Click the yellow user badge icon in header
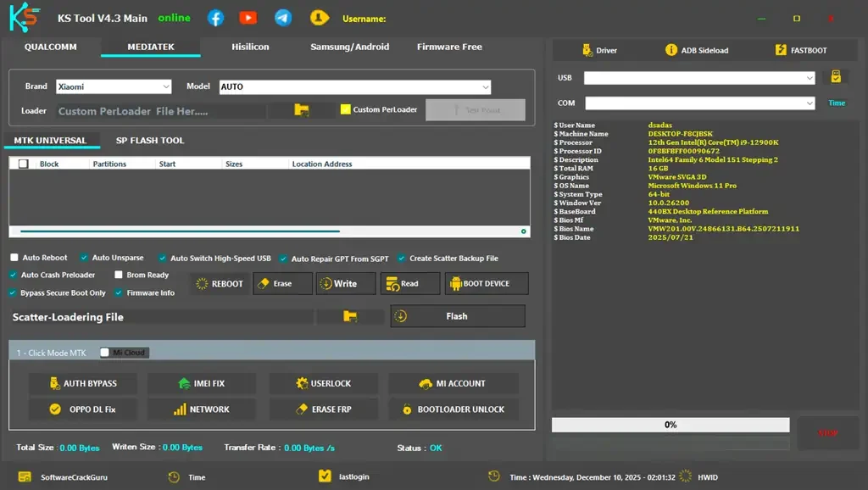 click(x=319, y=18)
